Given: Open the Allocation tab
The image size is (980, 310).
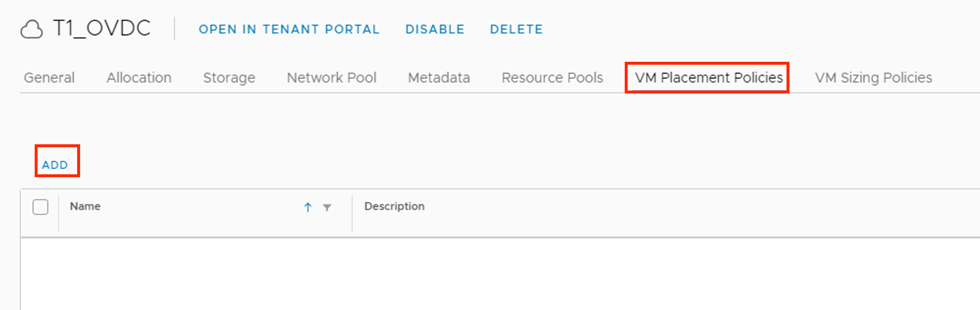Looking at the screenshot, I should (x=139, y=77).
